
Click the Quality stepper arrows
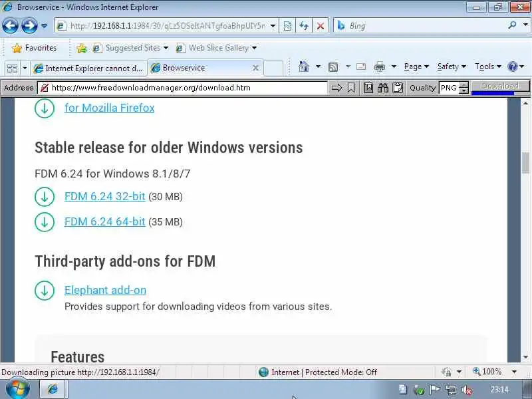(x=464, y=88)
